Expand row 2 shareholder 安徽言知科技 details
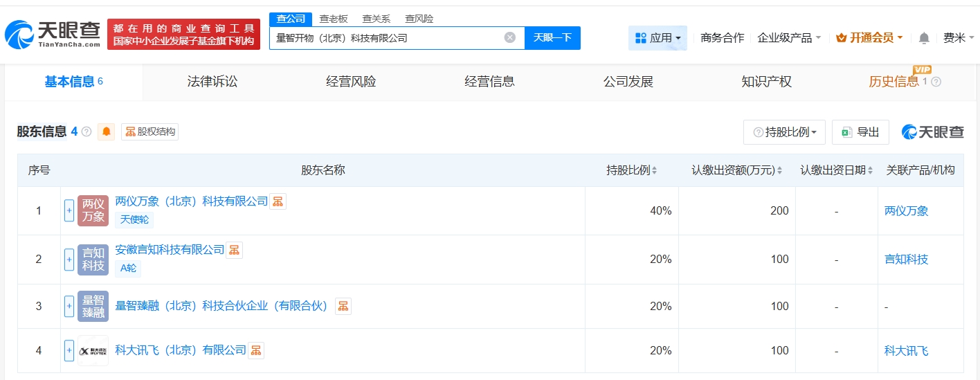The width and height of the screenshot is (980, 380). pos(69,260)
